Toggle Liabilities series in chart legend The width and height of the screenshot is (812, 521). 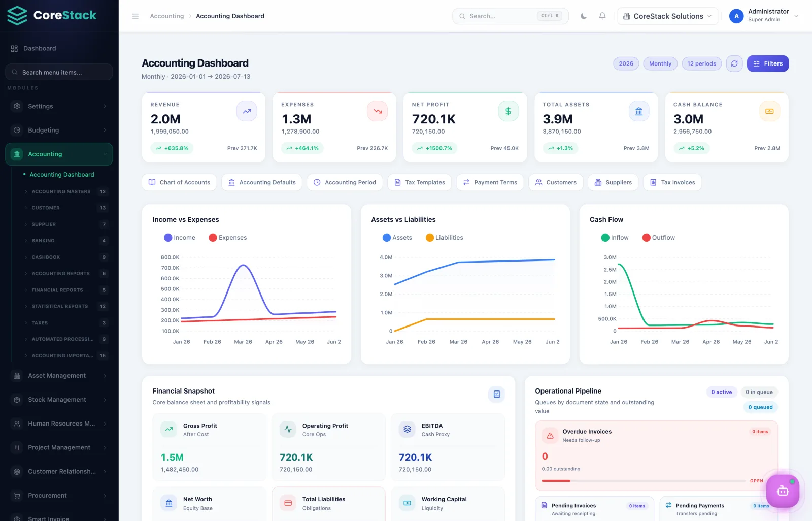(445, 238)
